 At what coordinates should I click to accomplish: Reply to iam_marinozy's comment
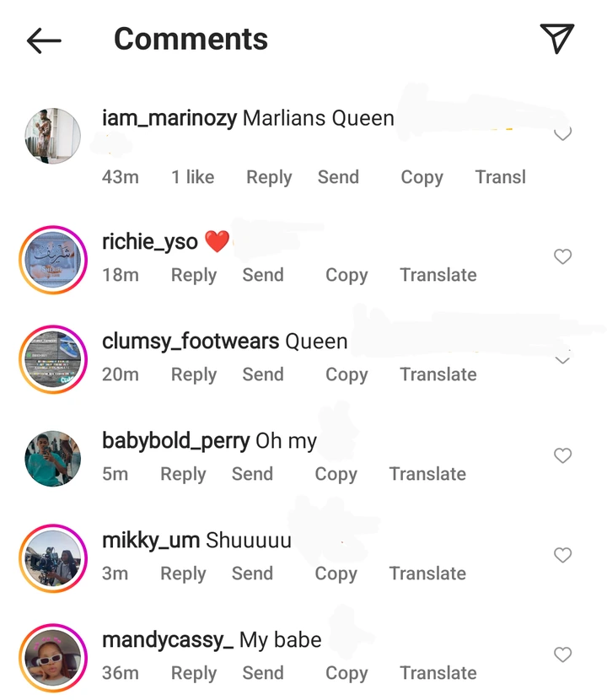[269, 178]
